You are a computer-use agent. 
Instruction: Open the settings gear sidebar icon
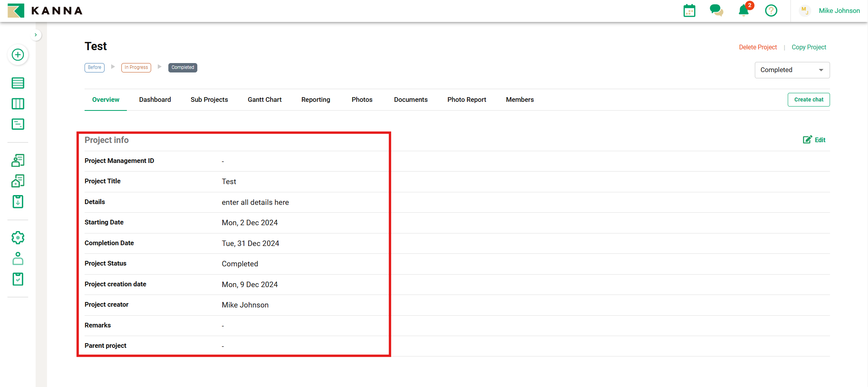tap(18, 238)
